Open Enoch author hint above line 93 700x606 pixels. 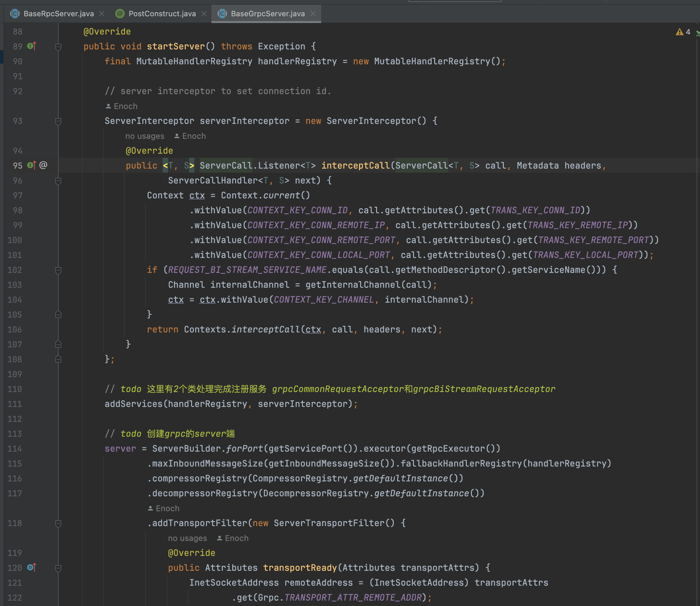(121, 106)
